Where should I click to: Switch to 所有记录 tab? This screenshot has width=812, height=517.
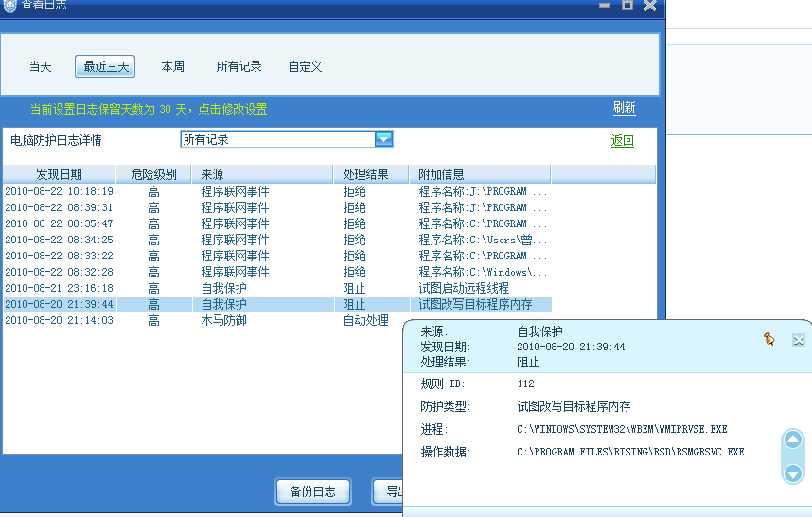click(x=238, y=67)
